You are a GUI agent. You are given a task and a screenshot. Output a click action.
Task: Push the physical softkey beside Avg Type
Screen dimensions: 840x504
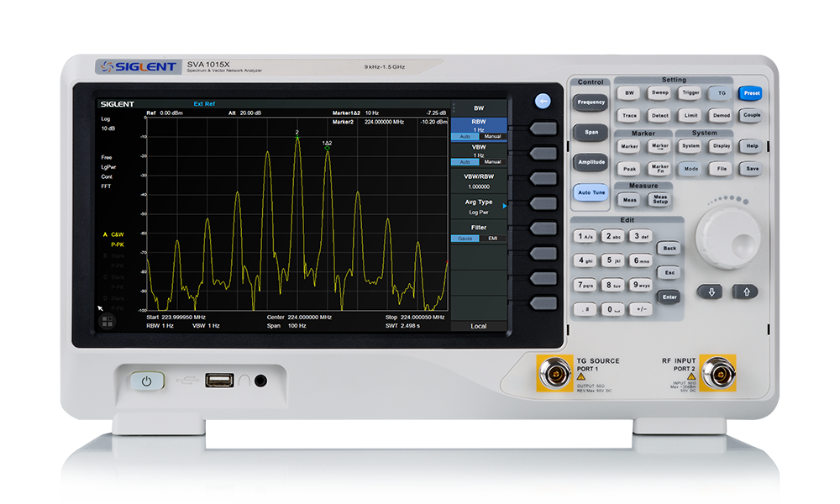[x=543, y=203]
